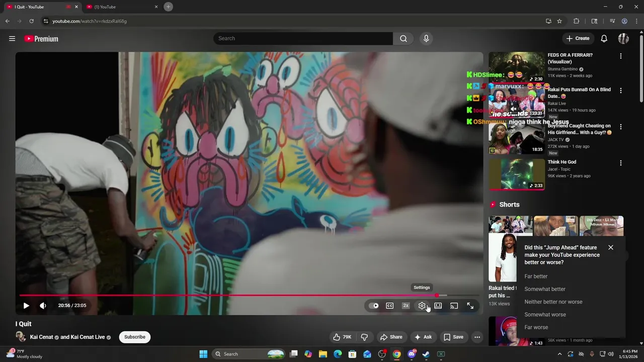Viewport: 644px width, 362px height.
Task: Open volume control in system tray
Action: [611, 354]
